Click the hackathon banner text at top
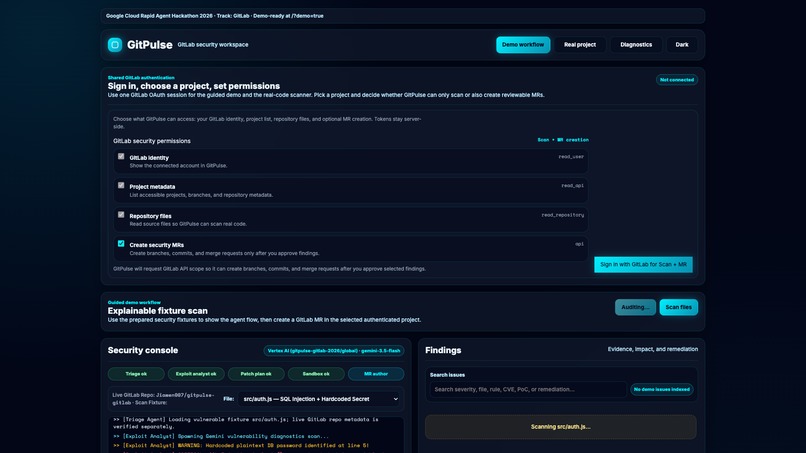The image size is (806, 453). click(215, 16)
